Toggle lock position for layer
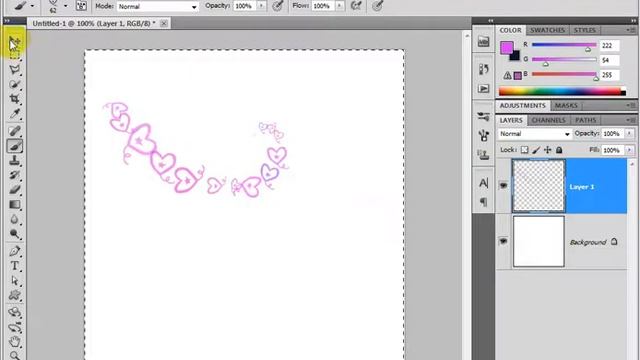This screenshot has height=360, width=640. coord(548,150)
